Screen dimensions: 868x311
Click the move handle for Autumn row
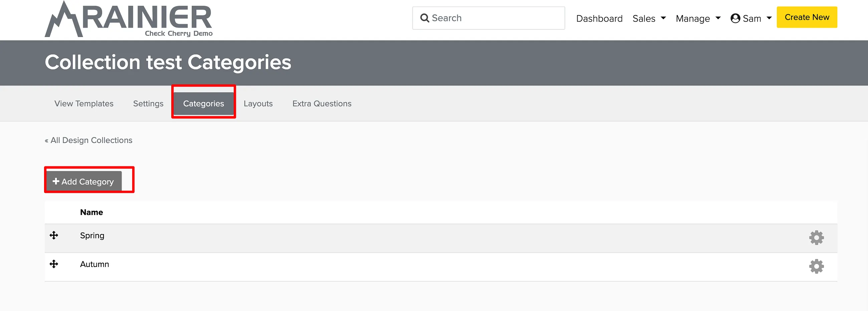[x=54, y=264]
